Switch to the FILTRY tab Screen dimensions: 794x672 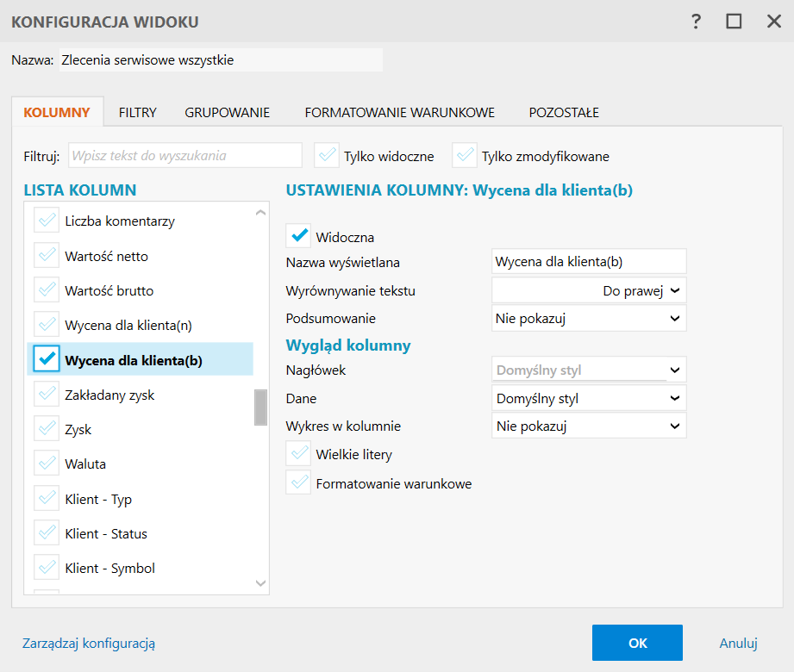point(138,112)
